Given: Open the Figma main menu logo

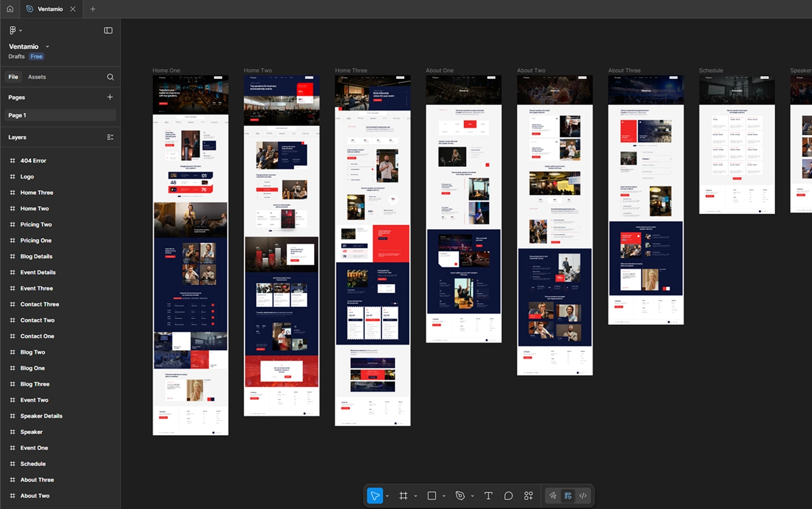Looking at the screenshot, I should [13, 30].
